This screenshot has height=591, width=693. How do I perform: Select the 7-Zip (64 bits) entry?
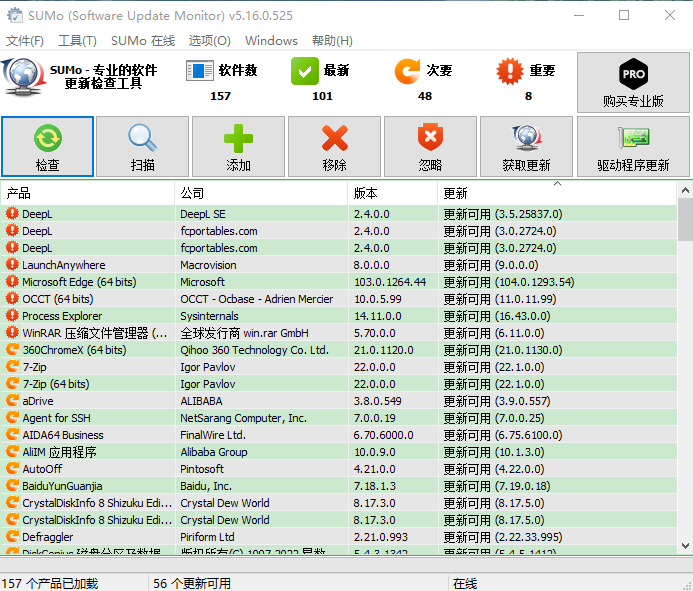tap(56, 384)
